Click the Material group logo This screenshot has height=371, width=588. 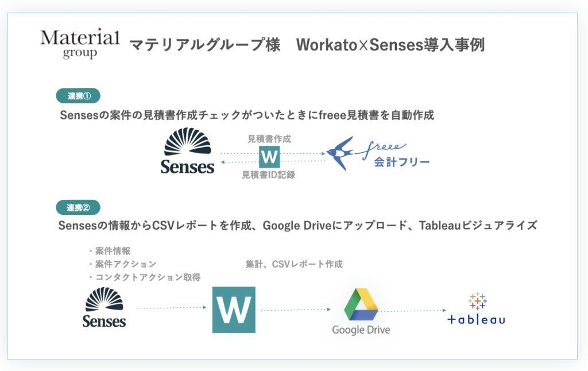(80, 43)
